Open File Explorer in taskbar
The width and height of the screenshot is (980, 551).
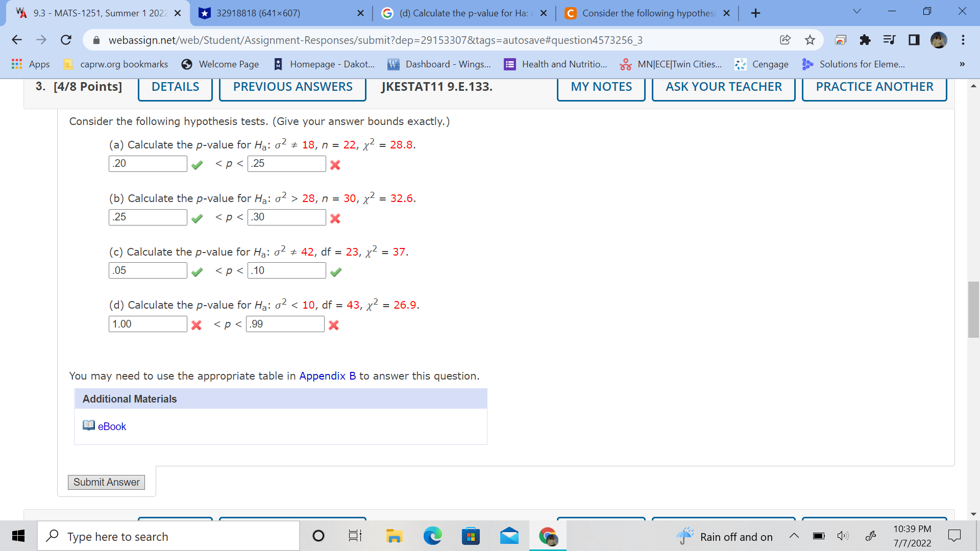coord(394,536)
